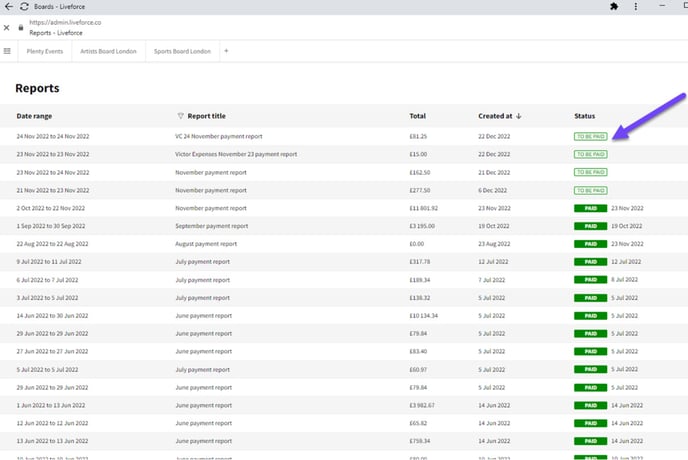The image size is (688, 460).
Task: Sort by the Total column header
Action: (x=418, y=116)
